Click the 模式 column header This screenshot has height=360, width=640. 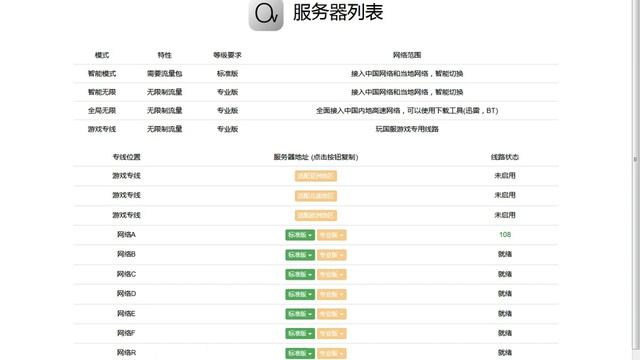(x=102, y=55)
